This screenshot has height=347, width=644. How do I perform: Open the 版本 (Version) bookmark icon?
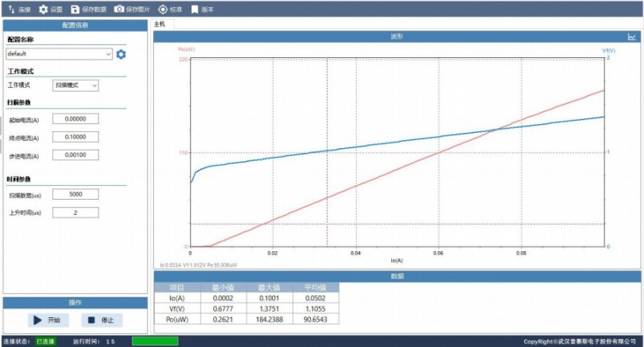coord(194,9)
